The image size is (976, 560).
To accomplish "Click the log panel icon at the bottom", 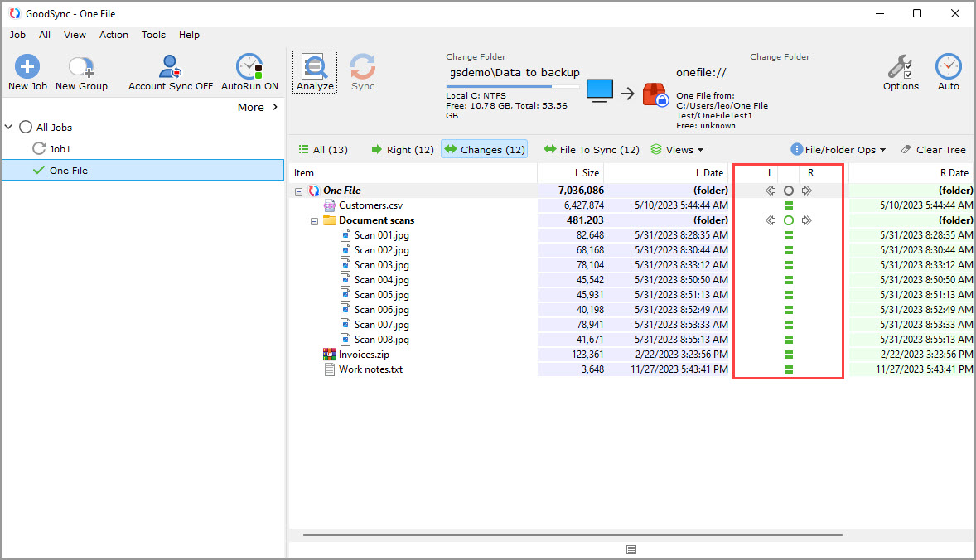I will pyautogui.click(x=631, y=549).
